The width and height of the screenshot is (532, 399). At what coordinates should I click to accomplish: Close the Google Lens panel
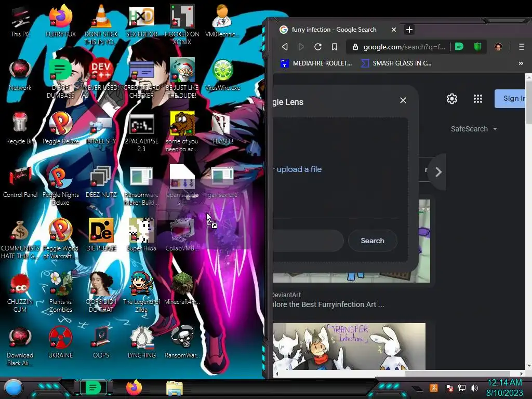pyautogui.click(x=403, y=100)
